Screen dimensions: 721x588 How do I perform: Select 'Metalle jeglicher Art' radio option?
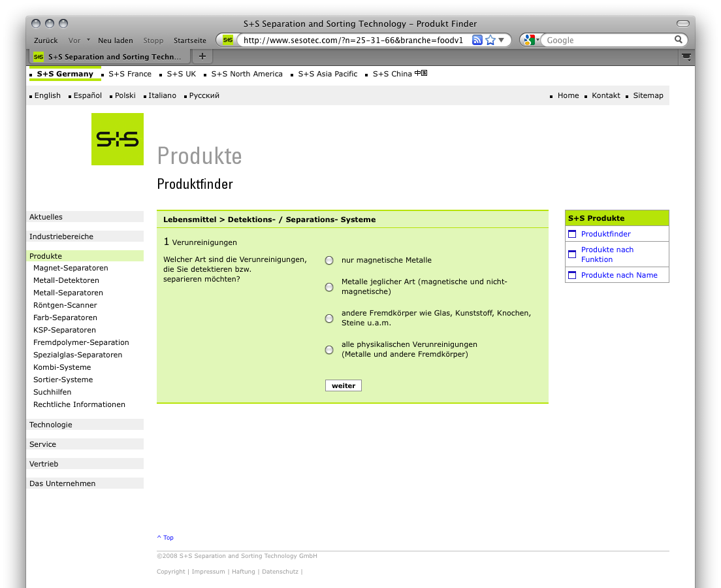[x=329, y=287]
